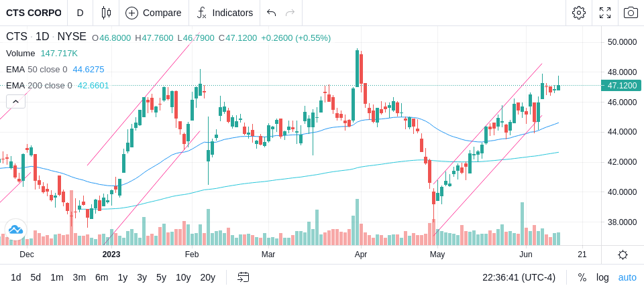Screen dimensions: 644x290
Task: Collapse the indicator legend with chevron
Action: pyautogui.click(x=15, y=101)
